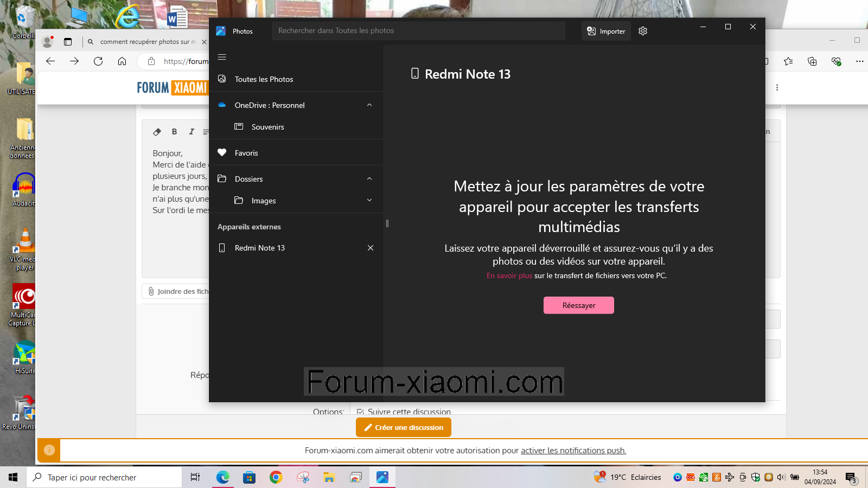Click the Photos search field

(x=418, y=31)
